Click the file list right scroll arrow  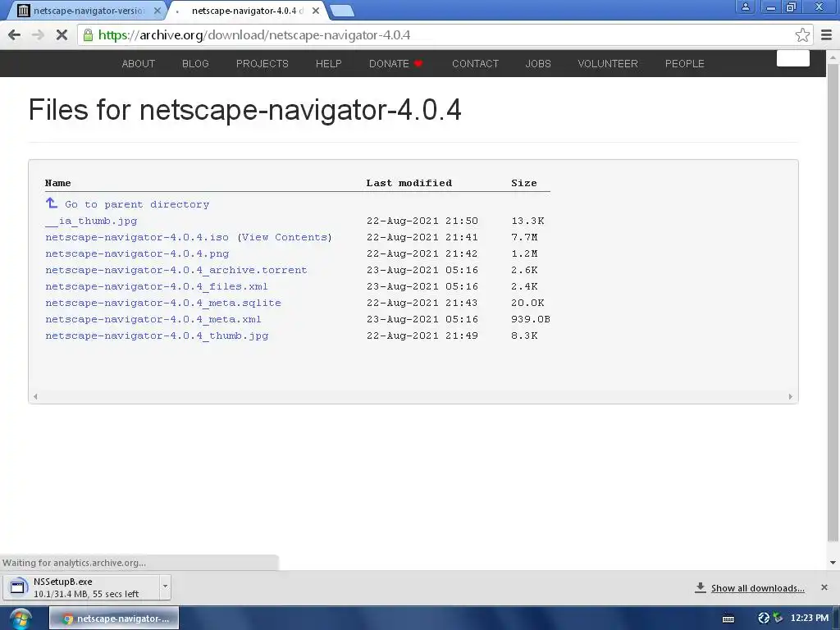(790, 396)
